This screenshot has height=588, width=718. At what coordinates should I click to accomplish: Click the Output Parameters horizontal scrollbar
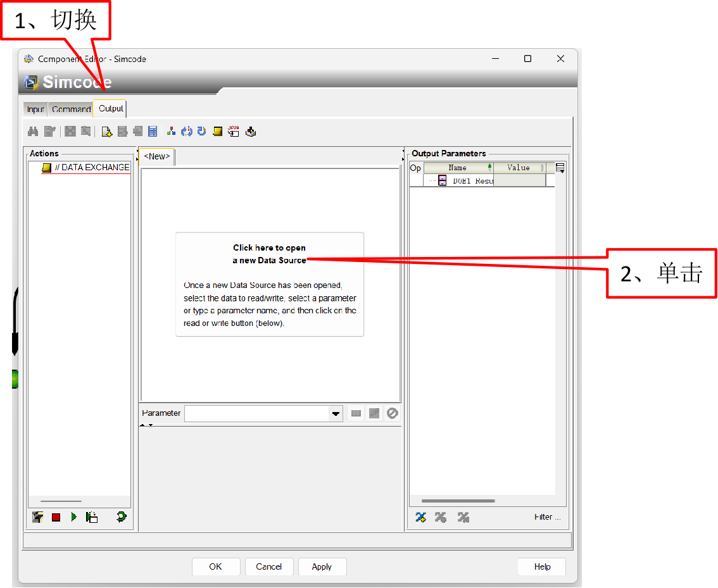[x=458, y=501]
